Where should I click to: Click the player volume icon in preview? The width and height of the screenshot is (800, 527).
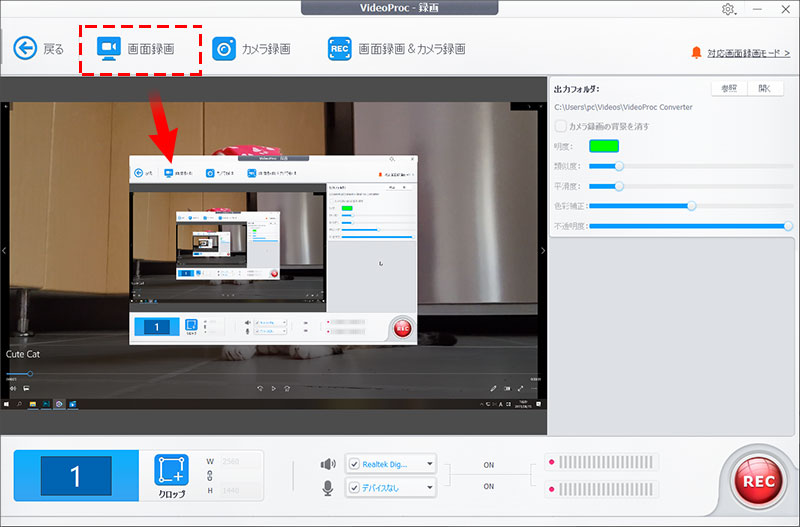coord(12,389)
